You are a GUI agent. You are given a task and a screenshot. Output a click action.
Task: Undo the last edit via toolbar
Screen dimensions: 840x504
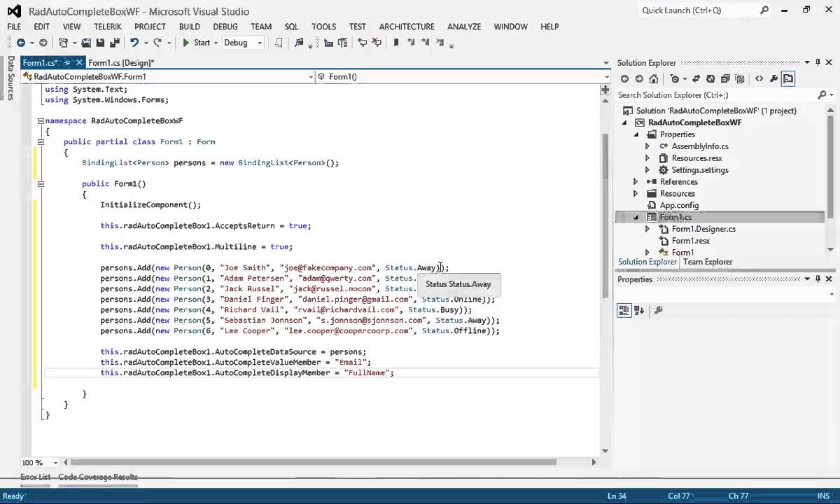(x=134, y=43)
